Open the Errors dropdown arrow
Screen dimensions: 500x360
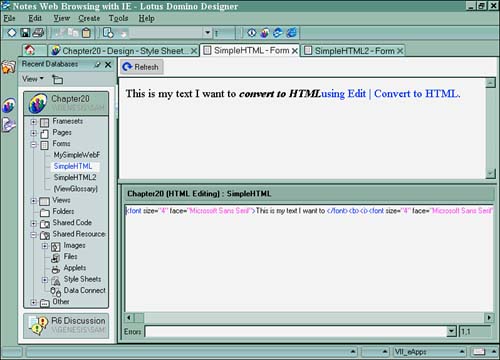click(451, 331)
